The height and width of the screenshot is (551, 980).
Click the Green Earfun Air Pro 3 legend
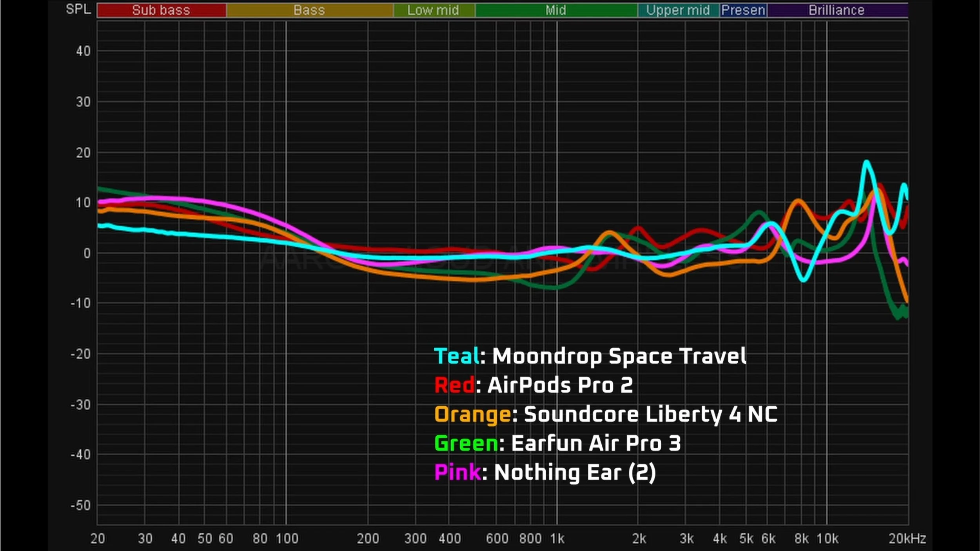tap(557, 443)
